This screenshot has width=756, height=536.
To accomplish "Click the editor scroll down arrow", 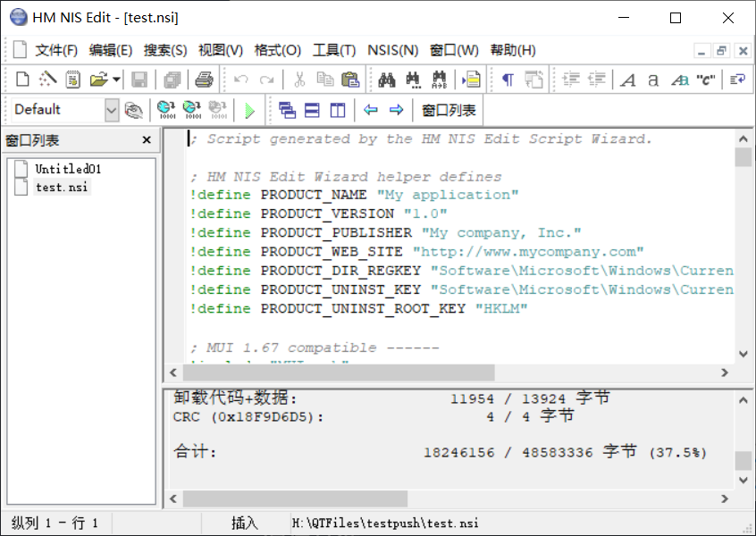I will coord(743,354).
